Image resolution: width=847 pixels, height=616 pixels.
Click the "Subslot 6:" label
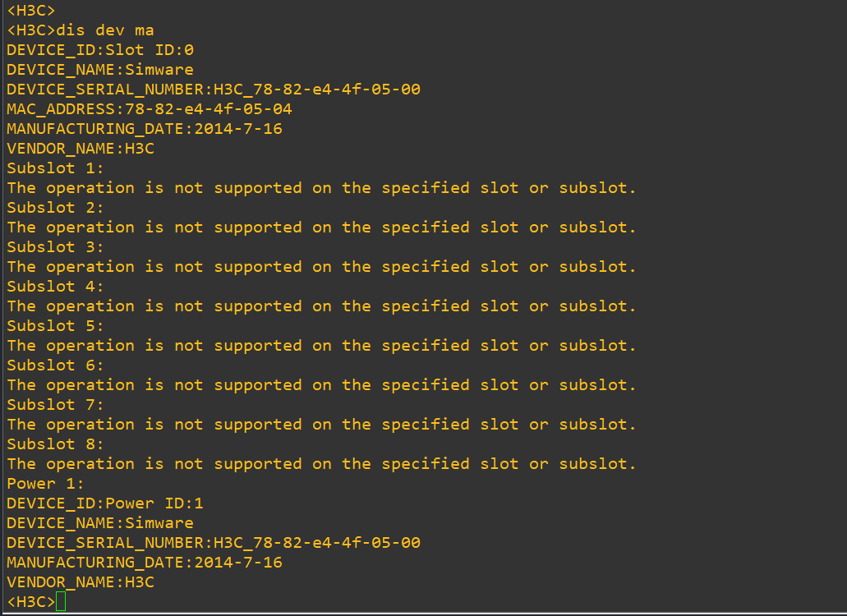coord(56,365)
